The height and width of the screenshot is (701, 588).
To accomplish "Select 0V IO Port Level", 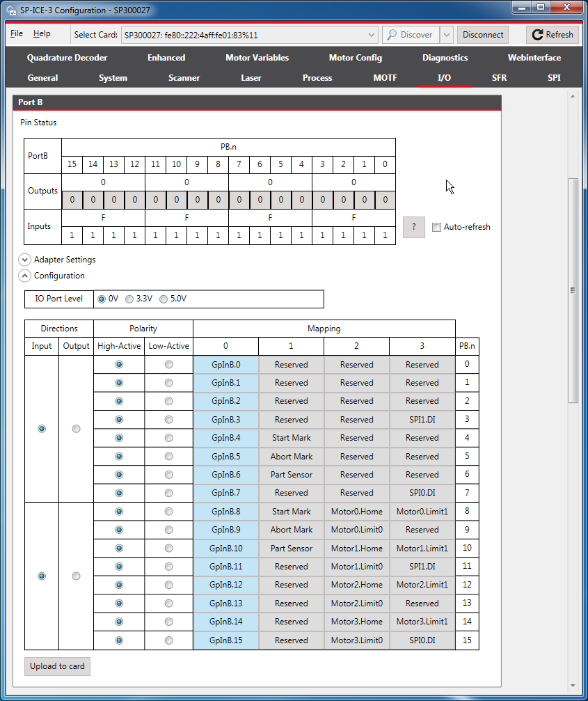I will pos(102,299).
